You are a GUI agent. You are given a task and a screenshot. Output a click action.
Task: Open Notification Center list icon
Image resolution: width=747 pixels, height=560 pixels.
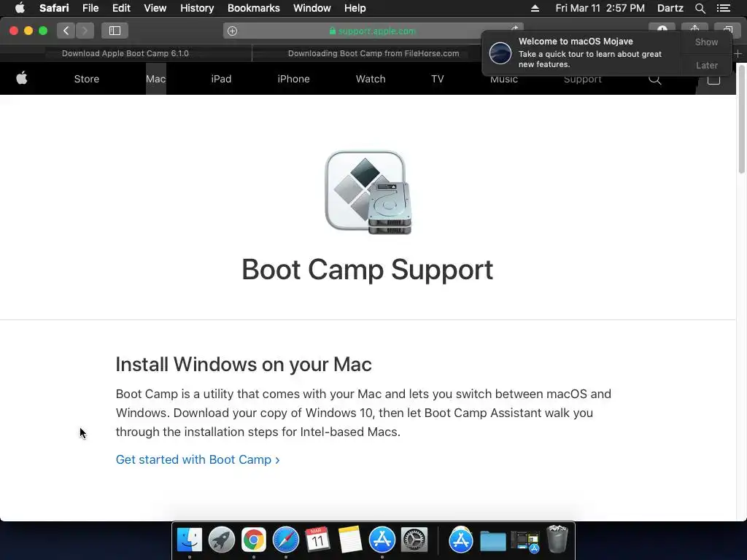[x=724, y=8]
